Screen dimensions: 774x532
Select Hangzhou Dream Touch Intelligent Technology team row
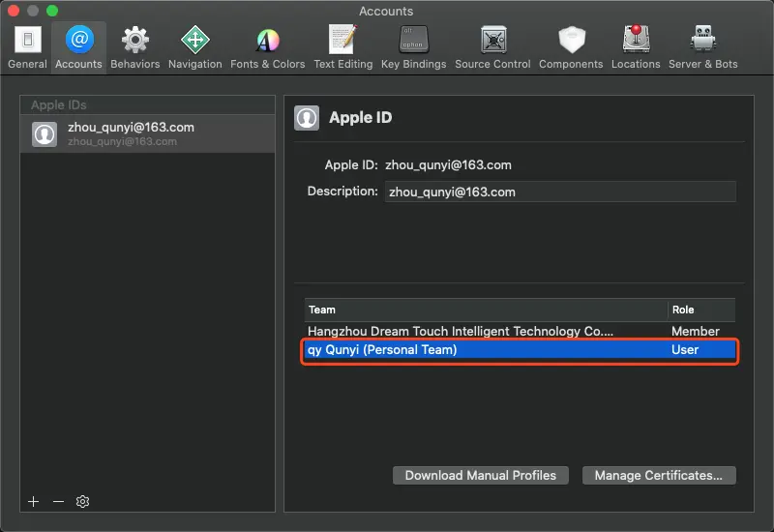[x=520, y=331]
